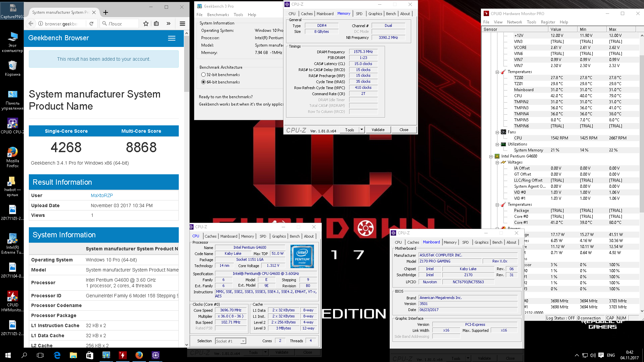Switch to Caches tab in CPU-Z CPU window
Image resolution: width=644 pixels, height=362 pixels.
[x=210, y=236]
